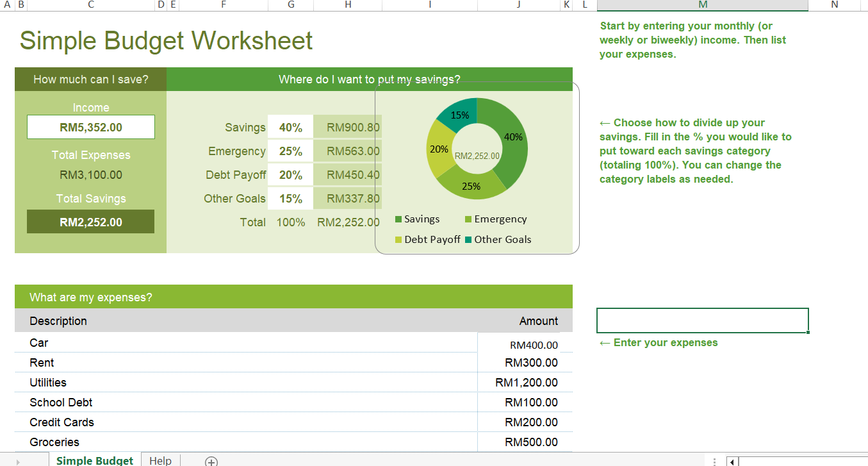Click the Savings amount RM900.80
Viewport: 868px width, 466px height.
(x=348, y=128)
